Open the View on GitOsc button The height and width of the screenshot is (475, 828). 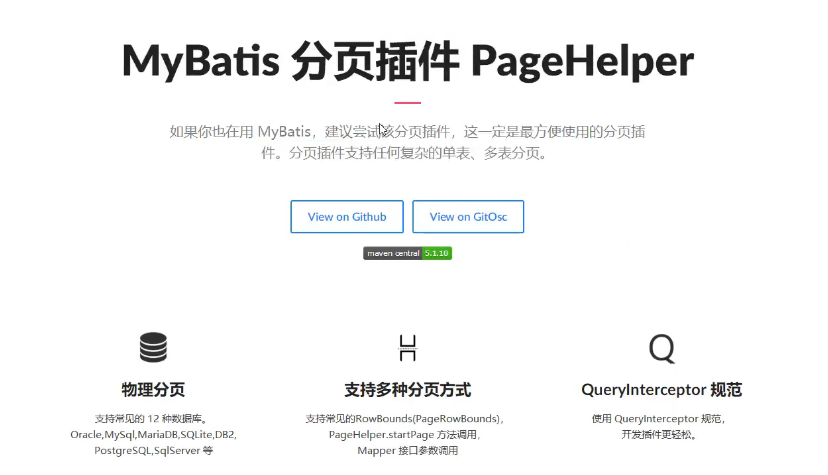[x=468, y=216]
